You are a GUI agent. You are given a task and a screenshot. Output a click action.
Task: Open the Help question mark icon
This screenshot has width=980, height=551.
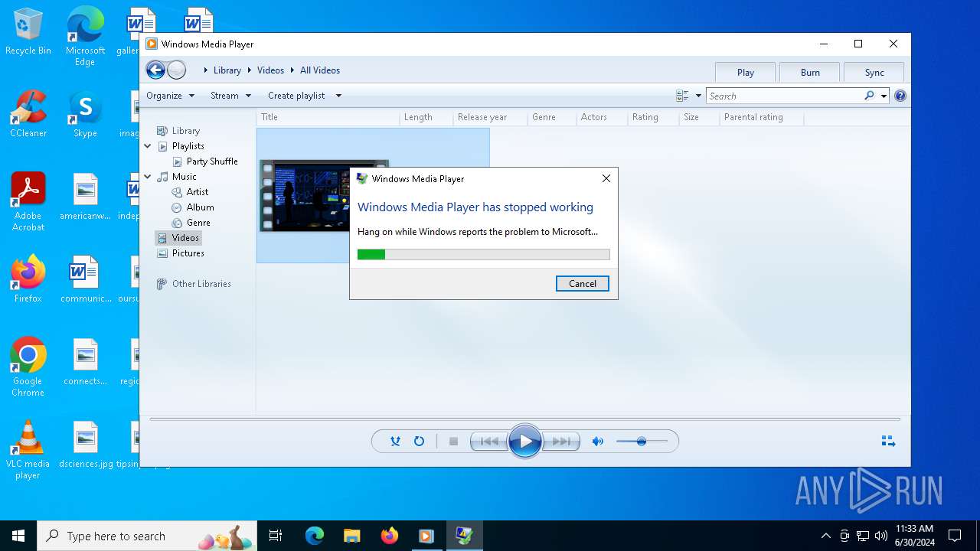tap(900, 96)
